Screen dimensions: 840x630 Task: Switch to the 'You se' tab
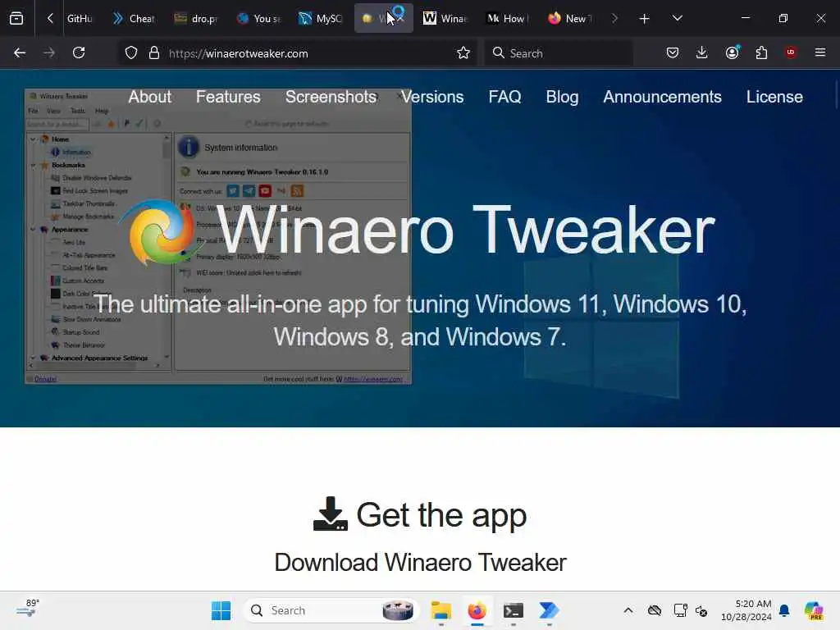tap(259, 18)
